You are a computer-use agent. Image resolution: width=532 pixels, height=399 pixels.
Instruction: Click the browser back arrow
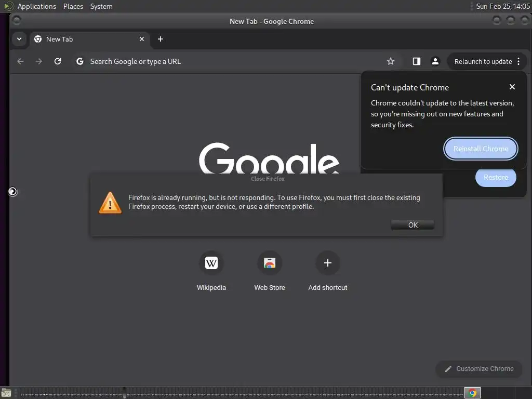20,61
